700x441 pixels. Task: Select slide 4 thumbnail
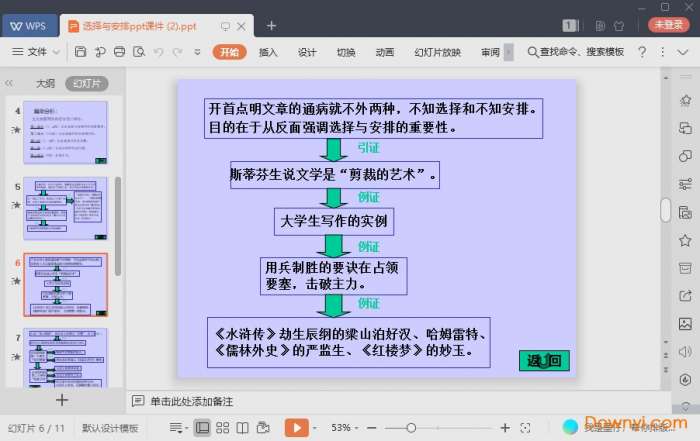pyautogui.click(x=65, y=133)
